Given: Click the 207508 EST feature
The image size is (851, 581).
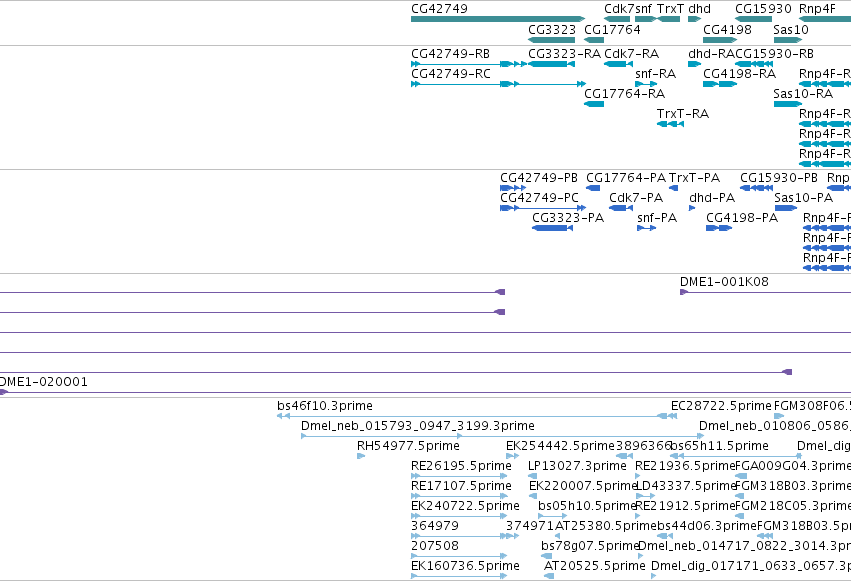Looking at the screenshot, I should tap(459, 557).
